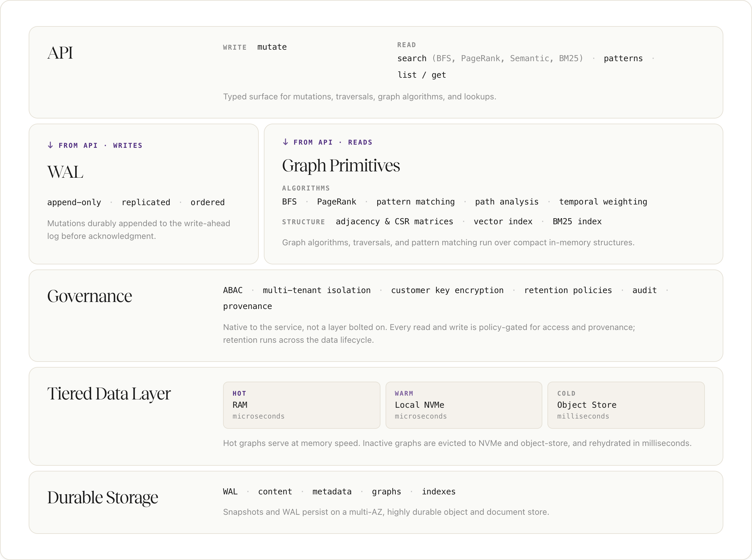Click 'milliseconds' under Object Store
Viewport: 752px width, 560px height.
[x=583, y=416]
